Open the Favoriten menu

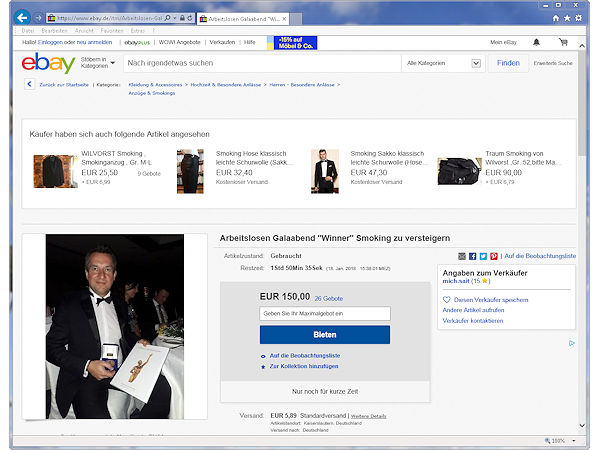(x=112, y=31)
